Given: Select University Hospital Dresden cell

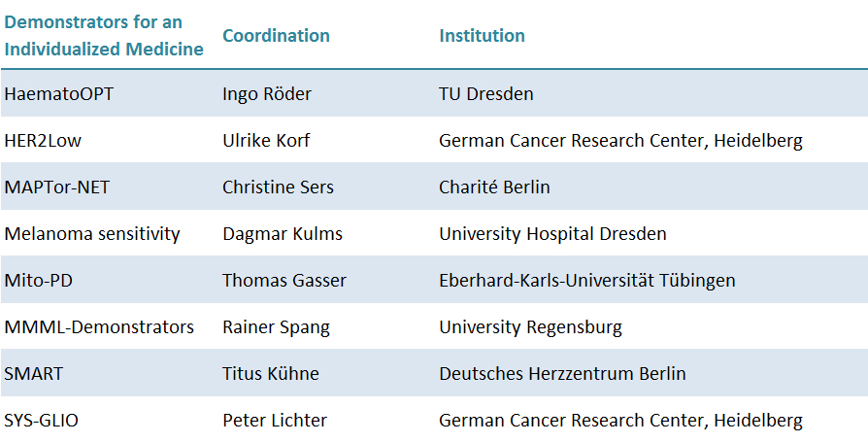Looking at the screenshot, I should [552, 234].
